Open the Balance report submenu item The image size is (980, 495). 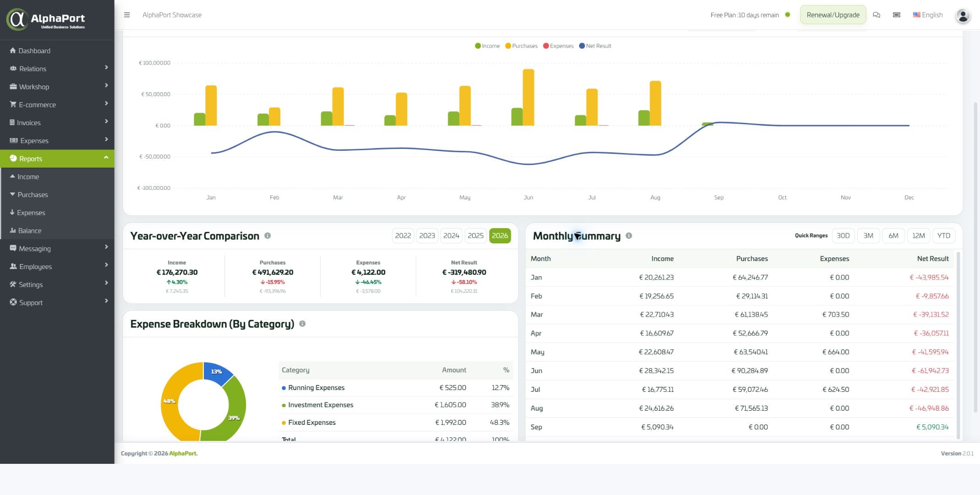click(57, 231)
